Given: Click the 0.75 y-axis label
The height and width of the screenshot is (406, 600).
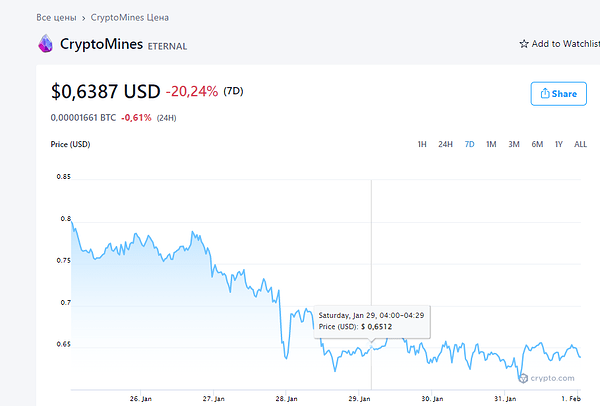Looking at the screenshot, I should pyautogui.click(x=64, y=261).
